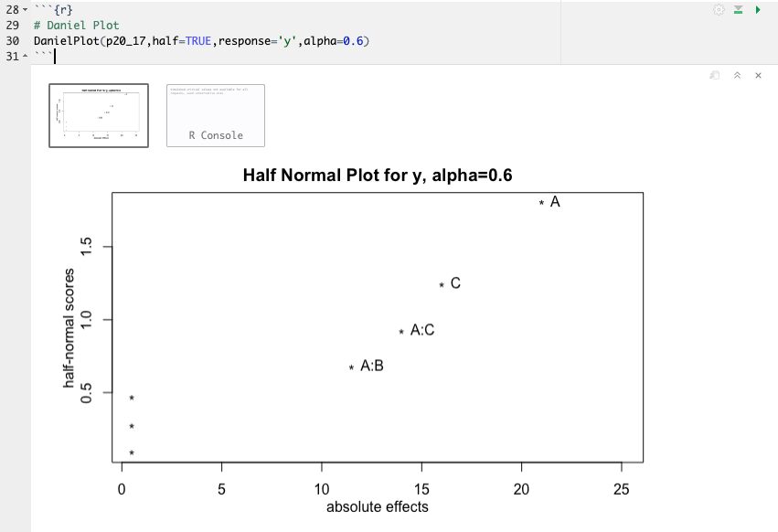Viewport: 778px width, 532px height.
Task: Collapse the chunk output panel
Action: [737, 75]
